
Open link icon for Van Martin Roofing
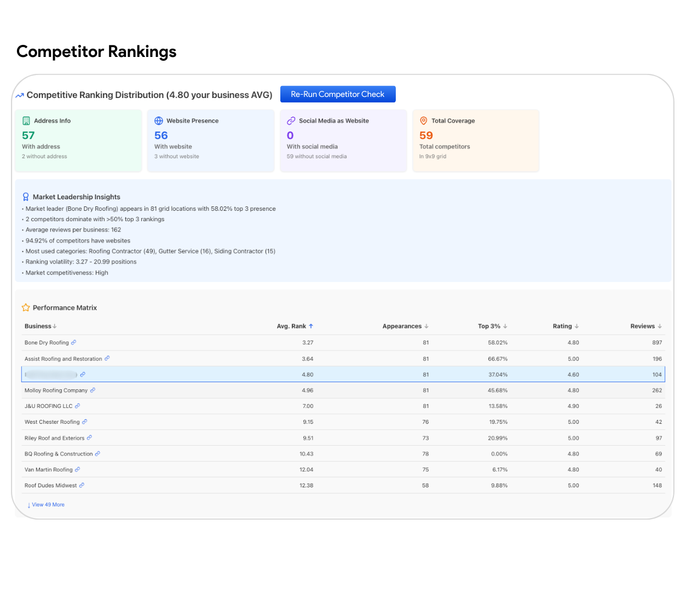[78, 470]
